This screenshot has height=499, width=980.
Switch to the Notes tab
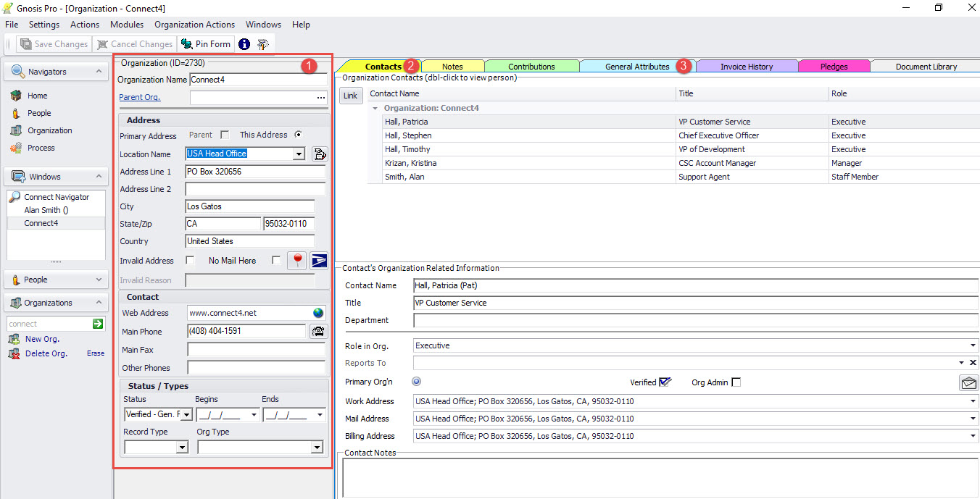click(x=452, y=66)
